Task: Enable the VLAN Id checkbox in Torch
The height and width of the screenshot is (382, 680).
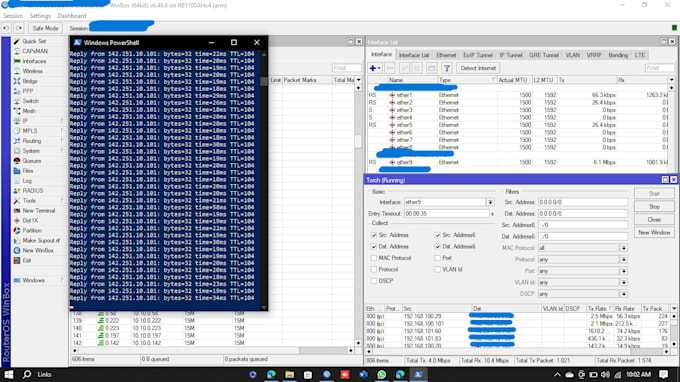Action: [x=438, y=269]
